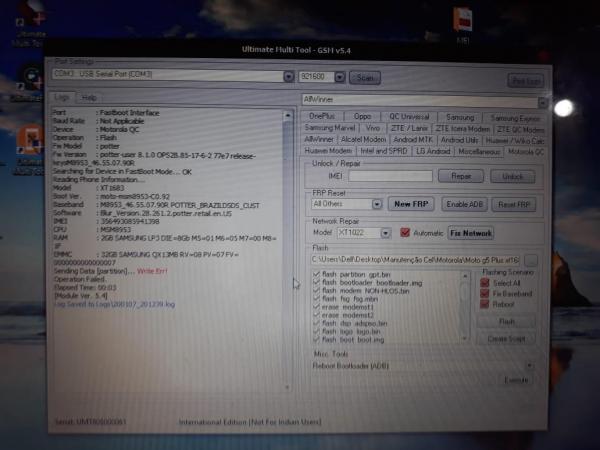Viewport: 600px width, 450px height.
Task: Open the LG Android tab
Action: click(433, 152)
